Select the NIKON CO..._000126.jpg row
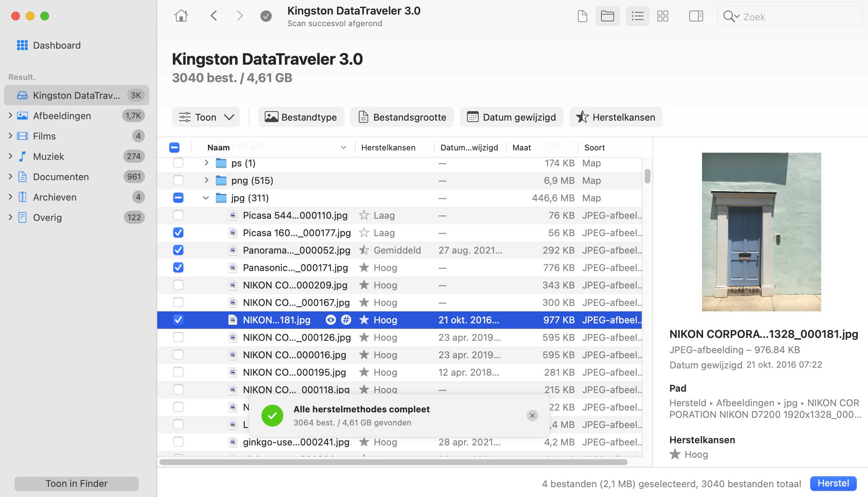Viewport: 868px width, 497px height. (399, 338)
